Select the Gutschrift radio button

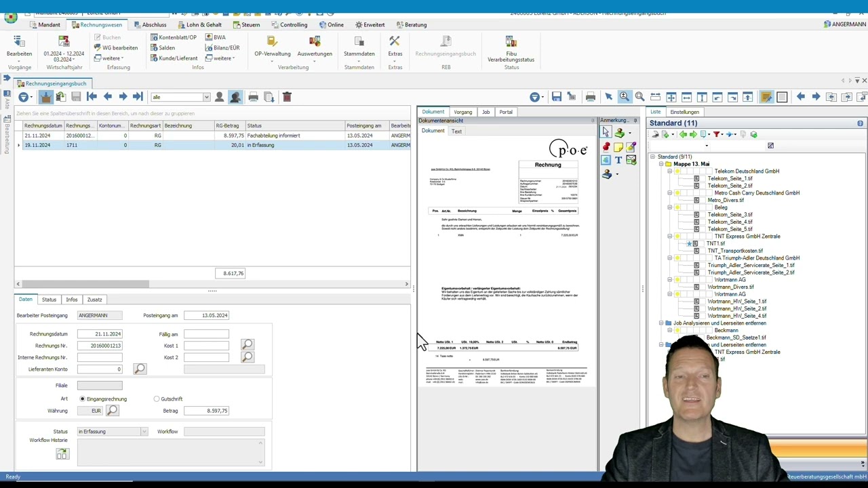(157, 399)
